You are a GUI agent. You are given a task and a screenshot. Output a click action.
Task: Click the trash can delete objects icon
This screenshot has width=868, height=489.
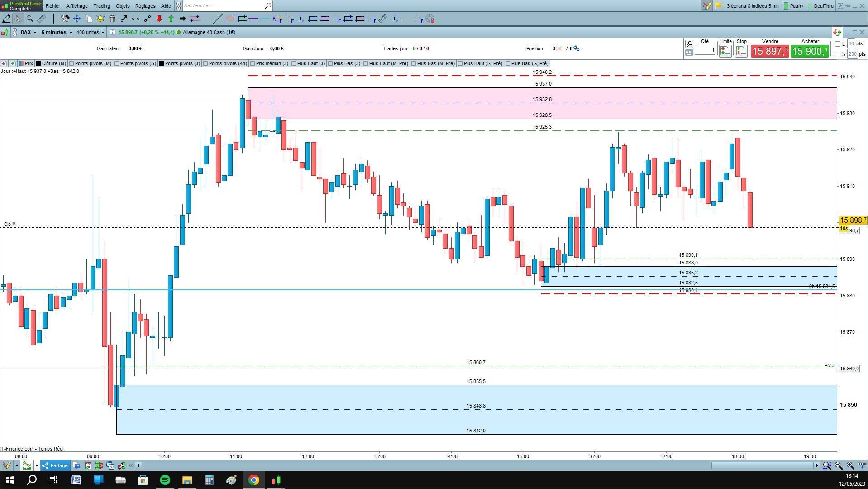[x=112, y=19]
